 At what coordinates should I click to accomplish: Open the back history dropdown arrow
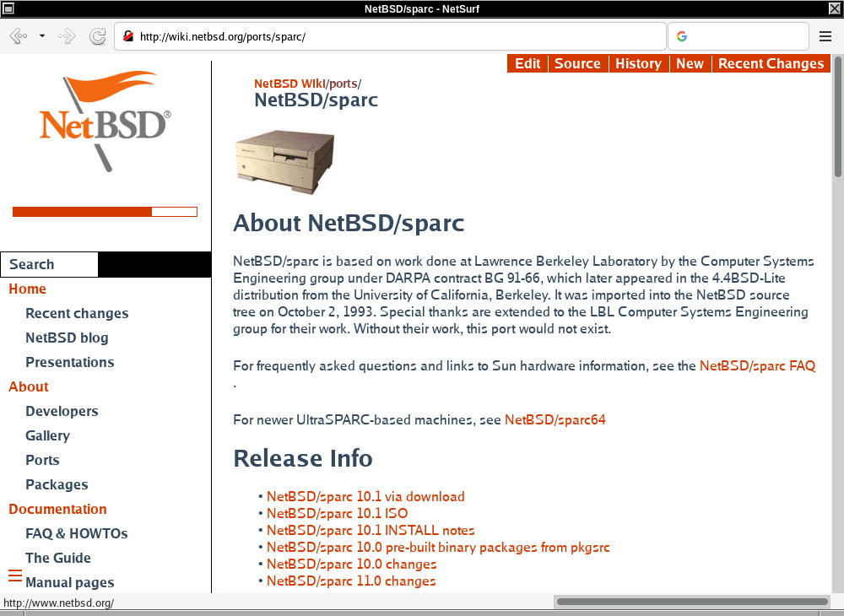point(42,36)
